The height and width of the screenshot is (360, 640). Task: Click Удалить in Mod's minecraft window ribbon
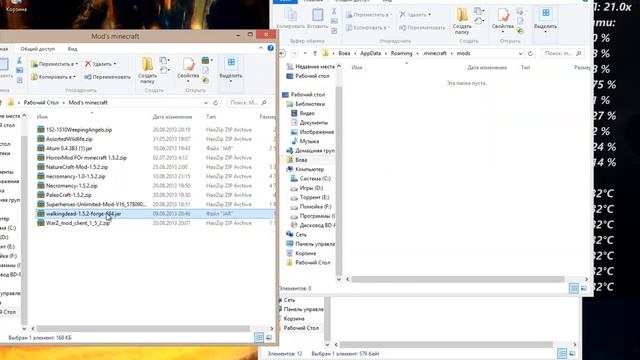point(100,64)
